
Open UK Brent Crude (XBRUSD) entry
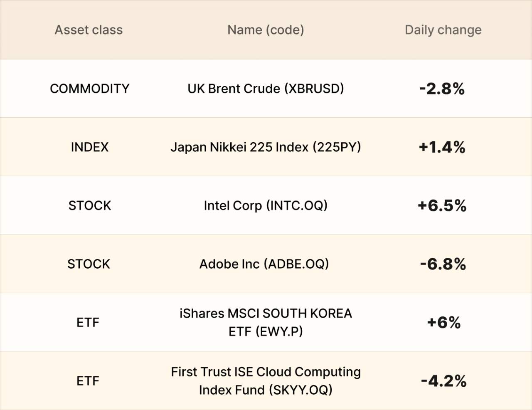(x=266, y=89)
